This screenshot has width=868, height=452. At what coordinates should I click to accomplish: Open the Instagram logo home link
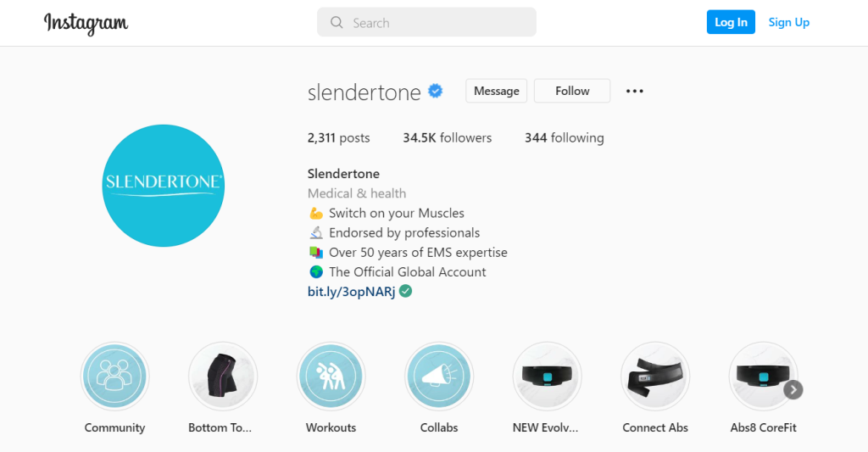tap(86, 23)
